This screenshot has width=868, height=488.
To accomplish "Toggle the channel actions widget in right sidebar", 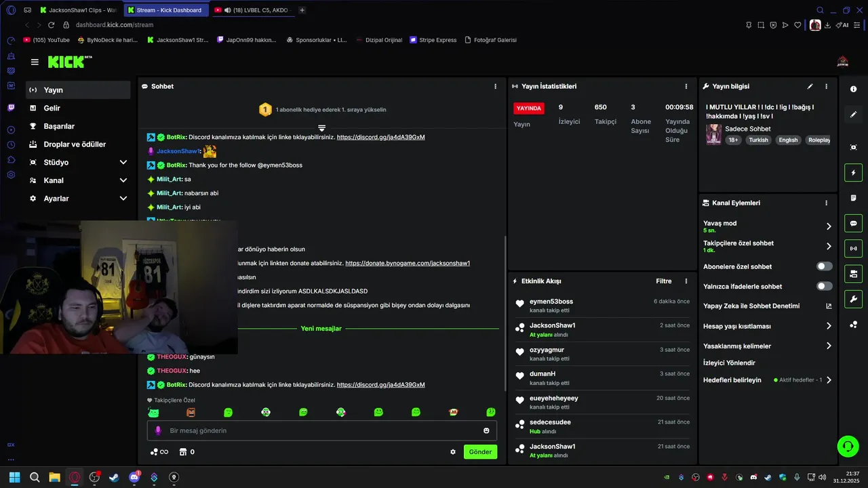I will pos(853,274).
